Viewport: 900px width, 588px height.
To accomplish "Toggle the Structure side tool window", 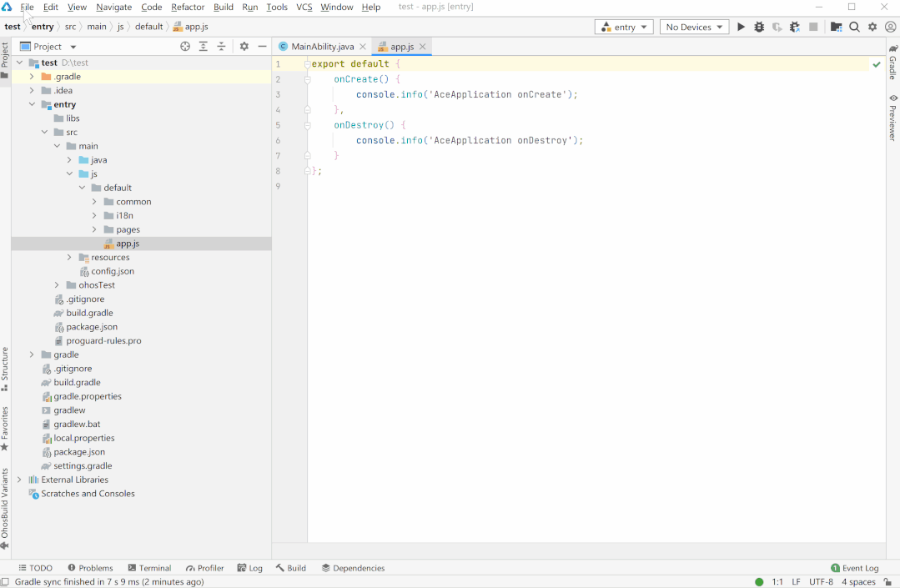I will coord(5,369).
